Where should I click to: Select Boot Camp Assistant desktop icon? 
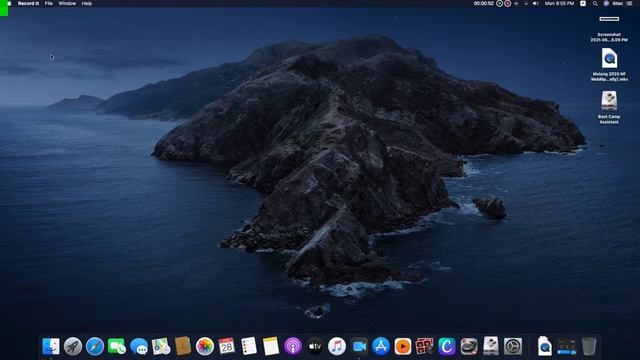pyautogui.click(x=609, y=107)
